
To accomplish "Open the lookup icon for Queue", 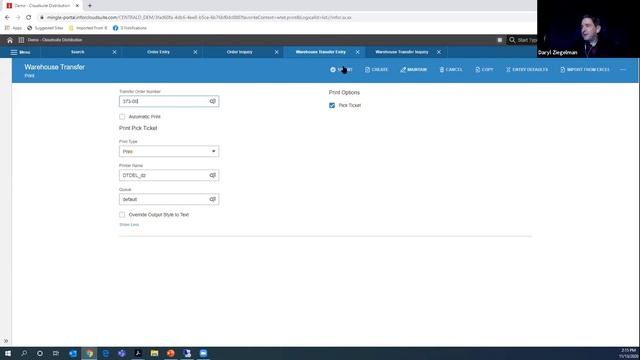I will tap(213, 200).
